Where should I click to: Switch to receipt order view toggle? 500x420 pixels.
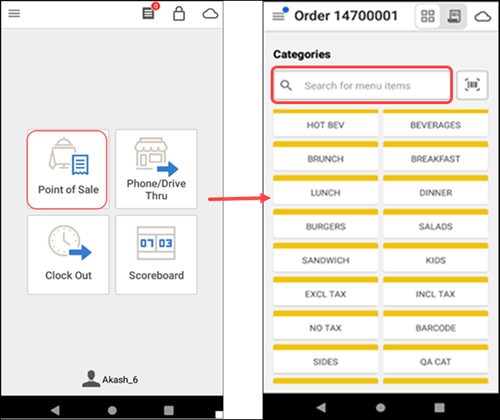454,16
